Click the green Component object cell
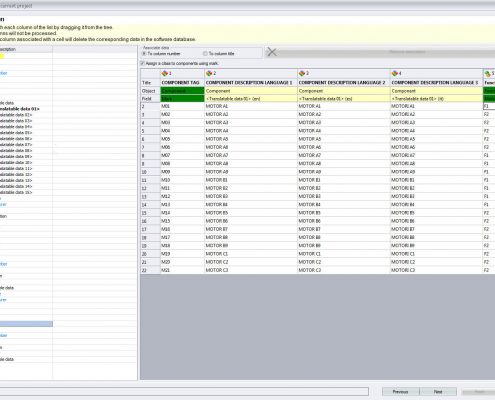Screen dimensions: 495x400 point(182,91)
